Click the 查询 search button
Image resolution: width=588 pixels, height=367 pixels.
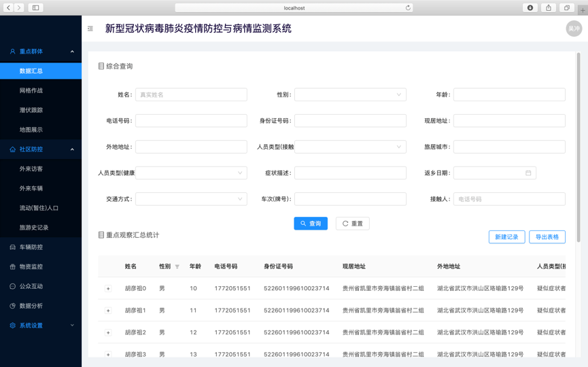(311, 224)
